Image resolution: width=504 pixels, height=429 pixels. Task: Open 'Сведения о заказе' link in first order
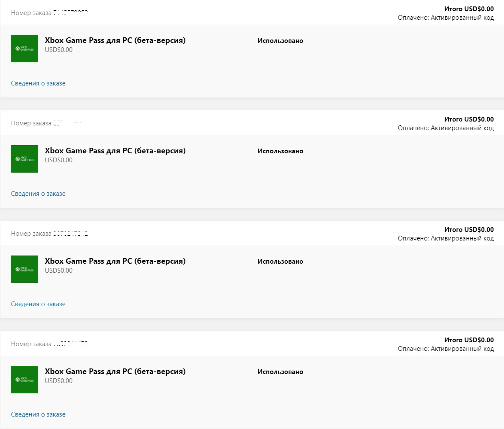coord(38,83)
